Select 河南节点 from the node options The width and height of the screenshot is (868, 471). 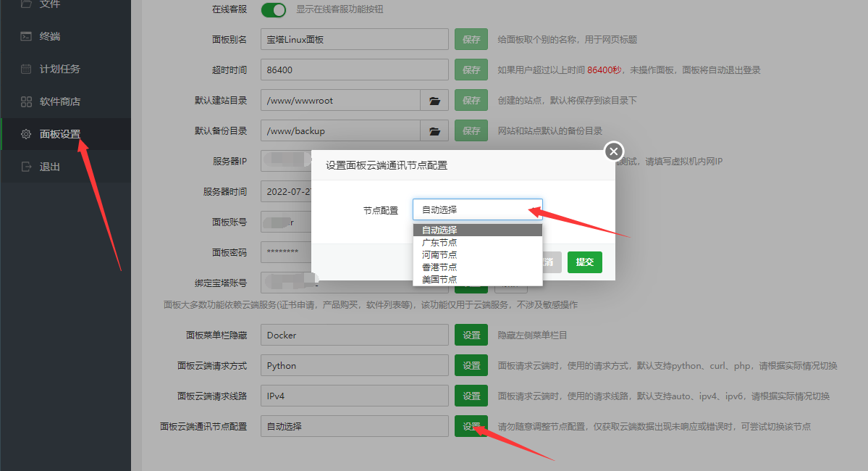(438, 254)
